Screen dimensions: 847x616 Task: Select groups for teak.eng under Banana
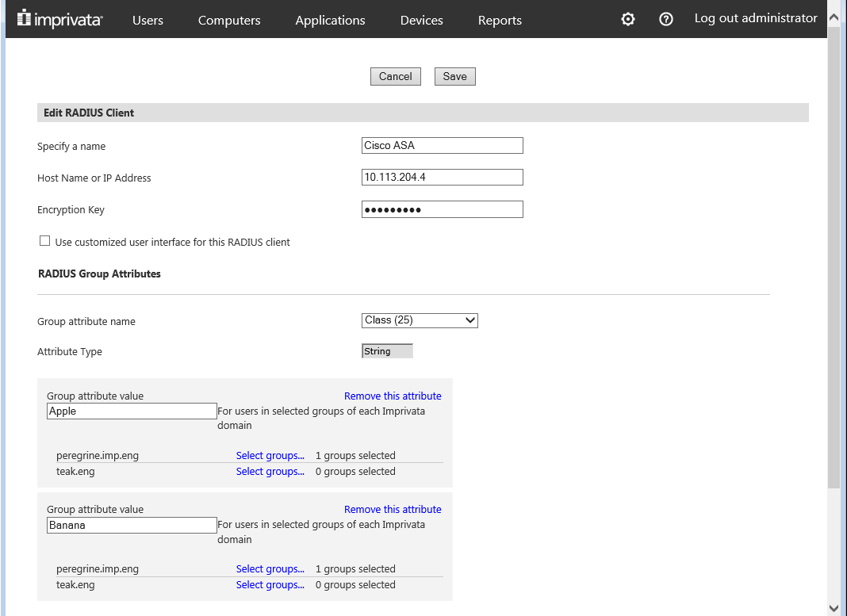tap(270, 584)
